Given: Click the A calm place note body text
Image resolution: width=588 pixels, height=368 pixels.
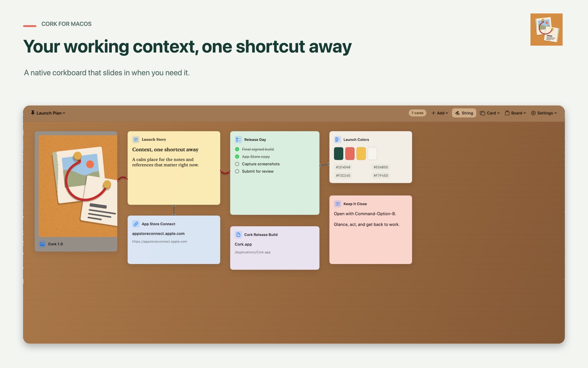Looking at the screenshot, I should point(165,162).
